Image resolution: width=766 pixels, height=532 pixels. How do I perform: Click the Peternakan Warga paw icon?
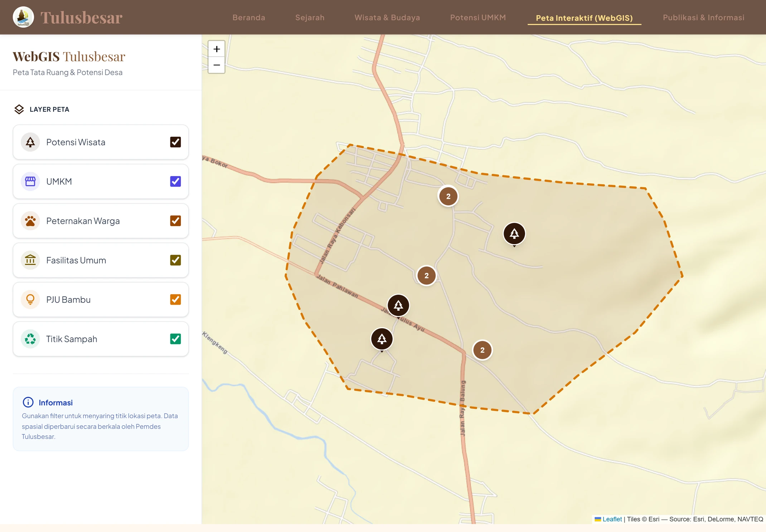point(30,221)
